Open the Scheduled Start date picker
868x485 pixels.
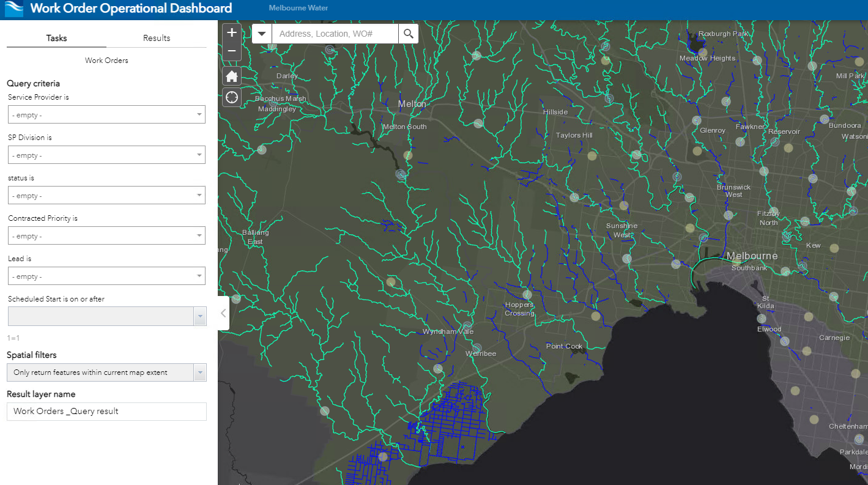point(200,316)
